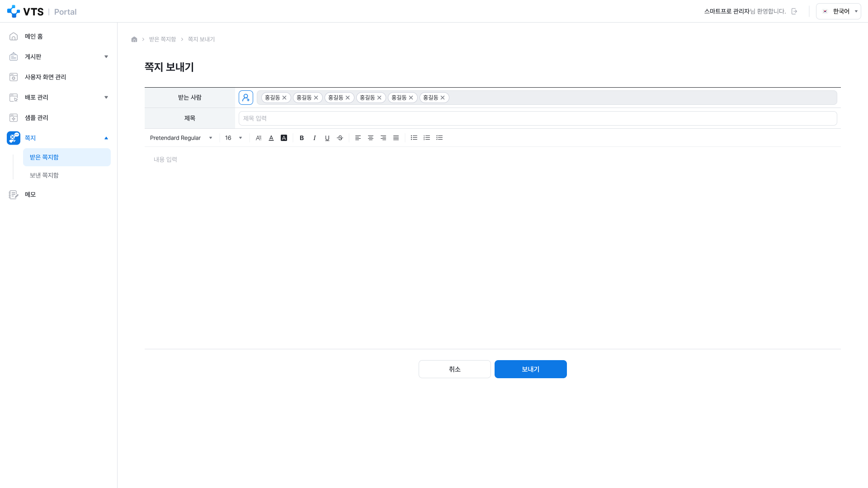Click the 받는 사람 label
The width and height of the screenshot is (868, 488).
[x=190, y=98]
